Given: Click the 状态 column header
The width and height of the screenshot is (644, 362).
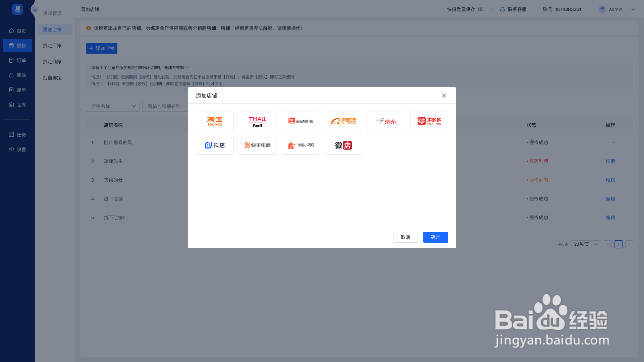Looking at the screenshot, I should pyautogui.click(x=531, y=125).
